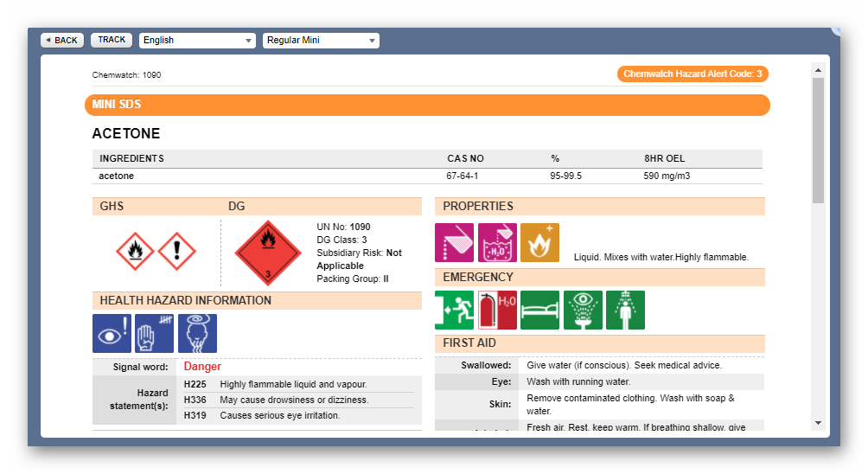The image size is (868, 474).
Task: Go back with the BACK button
Action: [x=62, y=41]
